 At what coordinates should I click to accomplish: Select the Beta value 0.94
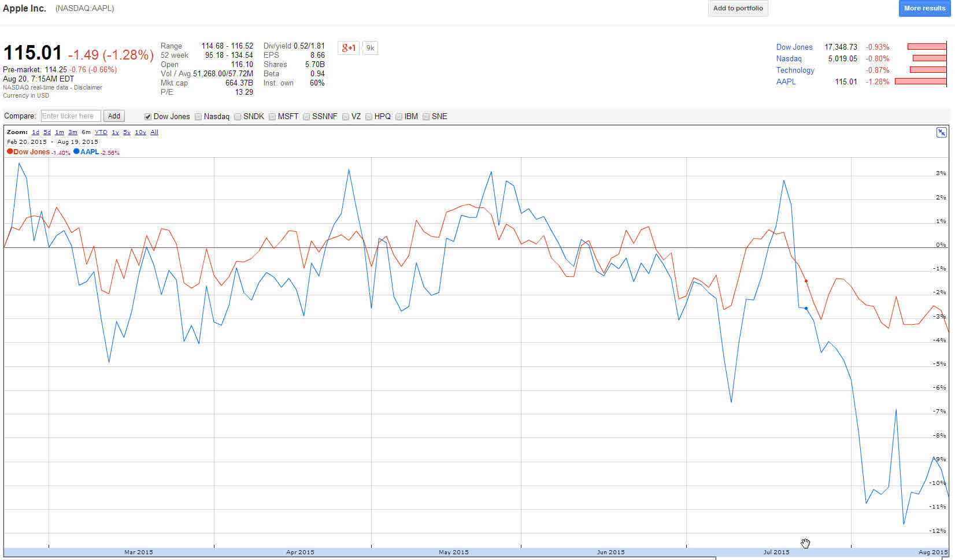tap(317, 74)
